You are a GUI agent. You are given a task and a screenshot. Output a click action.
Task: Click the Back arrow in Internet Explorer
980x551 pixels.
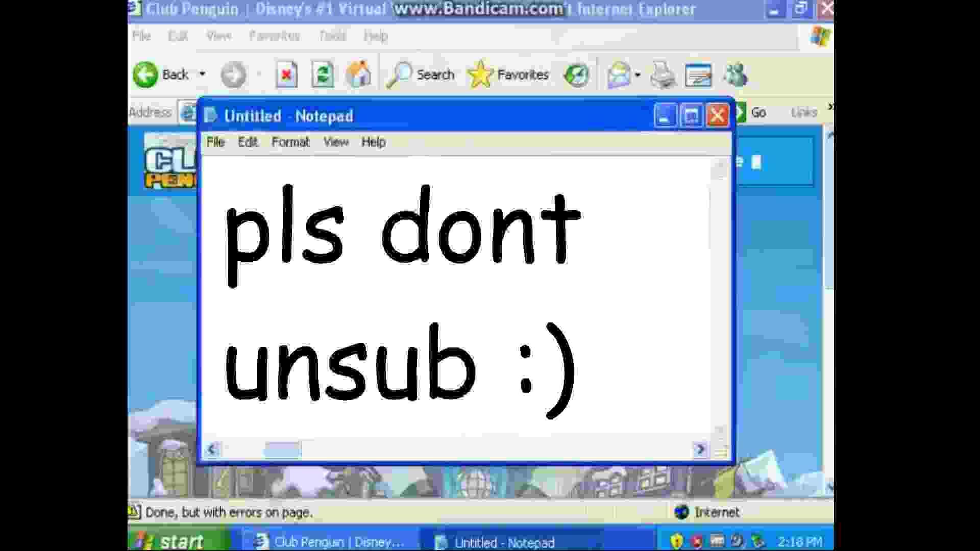[146, 75]
